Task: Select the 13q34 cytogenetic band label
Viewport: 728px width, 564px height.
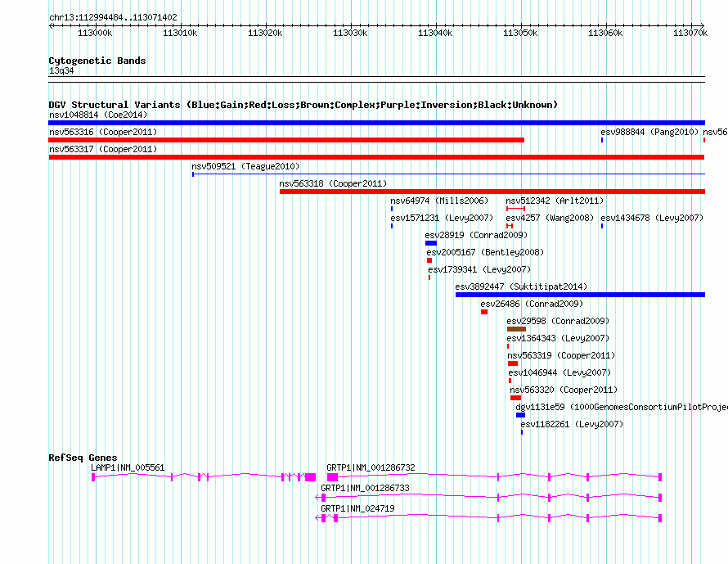Action: [61, 70]
